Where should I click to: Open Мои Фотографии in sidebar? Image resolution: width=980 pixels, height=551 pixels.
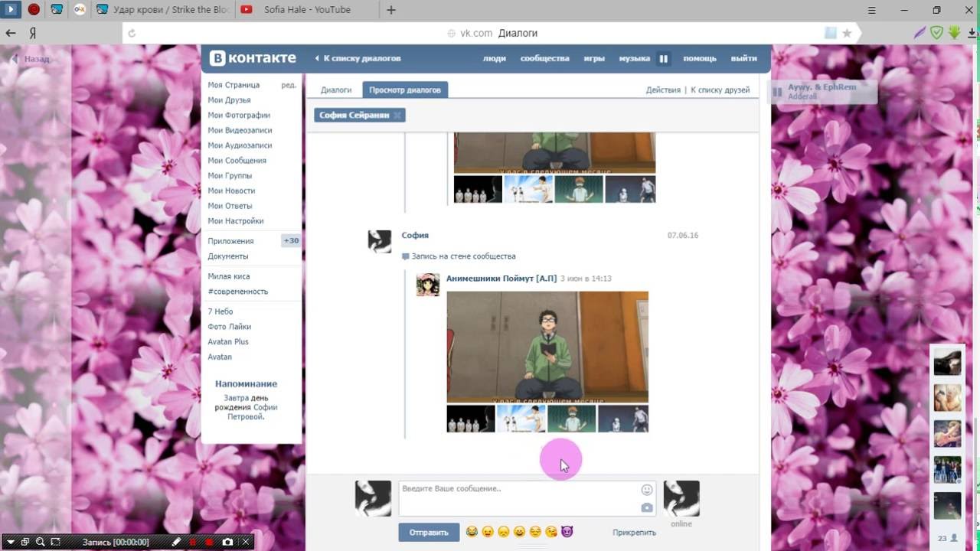click(x=239, y=116)
